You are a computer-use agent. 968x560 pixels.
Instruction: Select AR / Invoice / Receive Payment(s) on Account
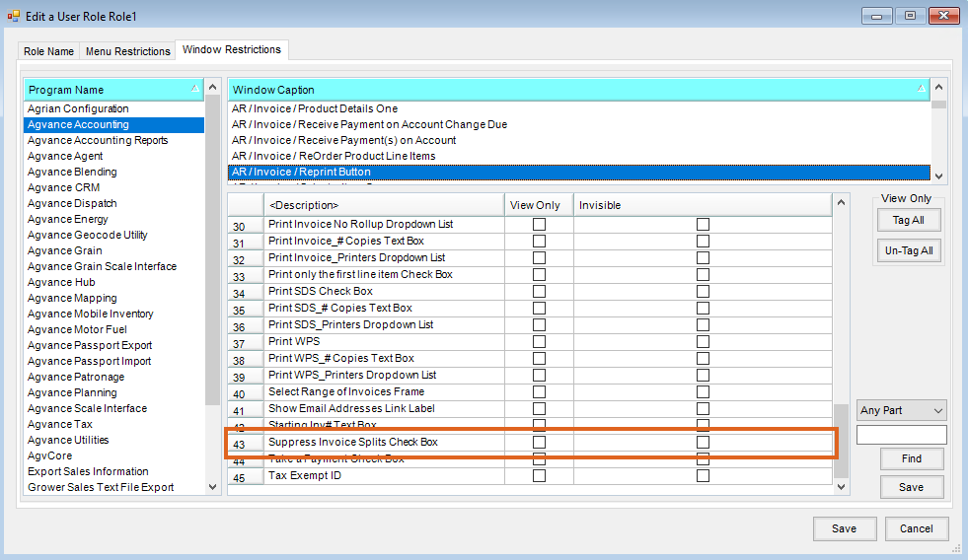tap(579, 140)
